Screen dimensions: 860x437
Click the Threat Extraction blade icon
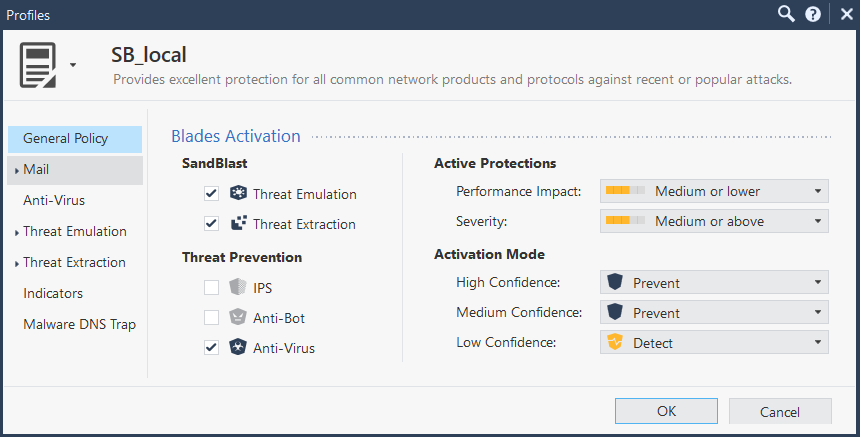[x=238, y=223]
